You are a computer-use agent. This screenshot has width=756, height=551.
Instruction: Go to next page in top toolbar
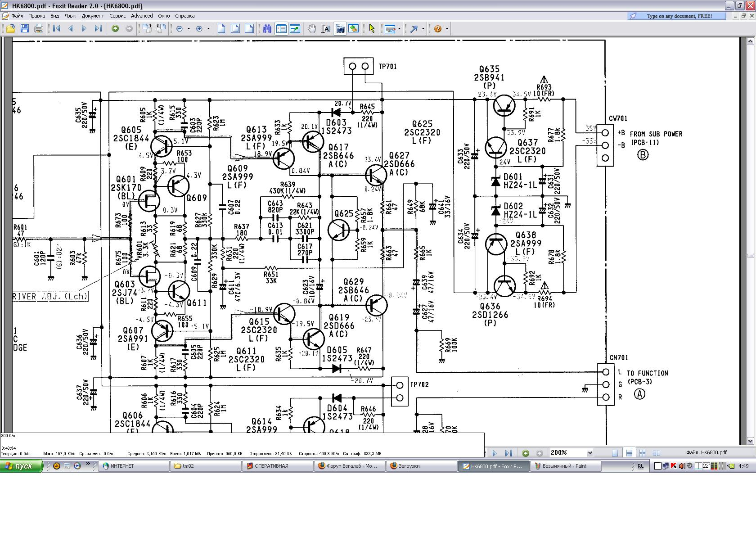(x=84, y=29)
